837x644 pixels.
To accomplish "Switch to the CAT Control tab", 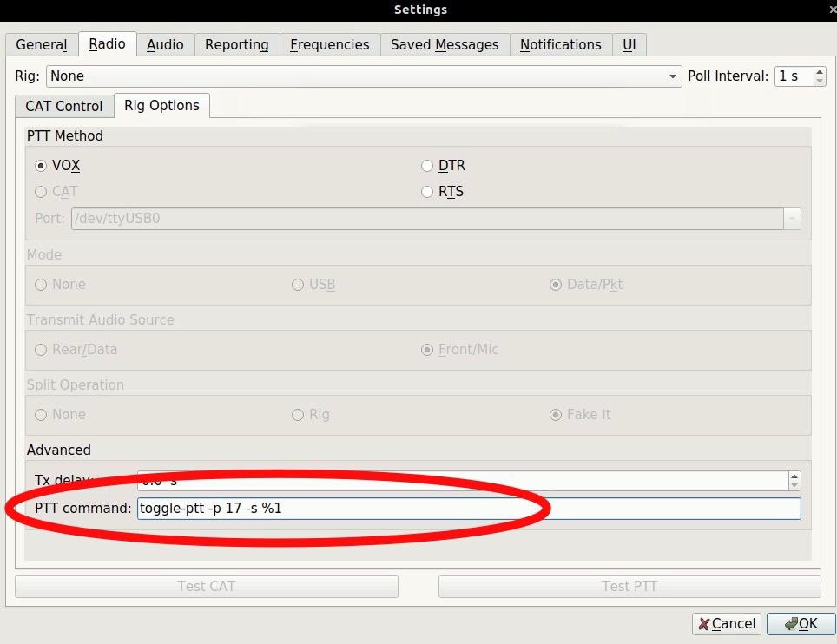I will click(64, 106).
